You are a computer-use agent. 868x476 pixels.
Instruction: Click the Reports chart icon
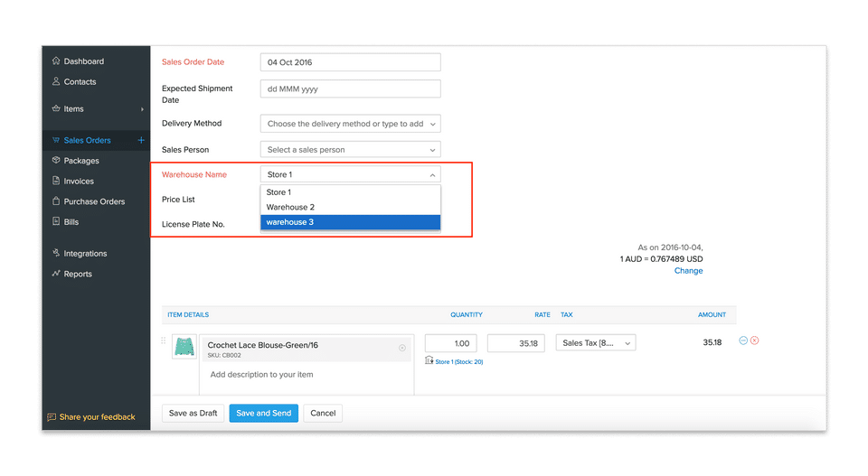point(56,273)
